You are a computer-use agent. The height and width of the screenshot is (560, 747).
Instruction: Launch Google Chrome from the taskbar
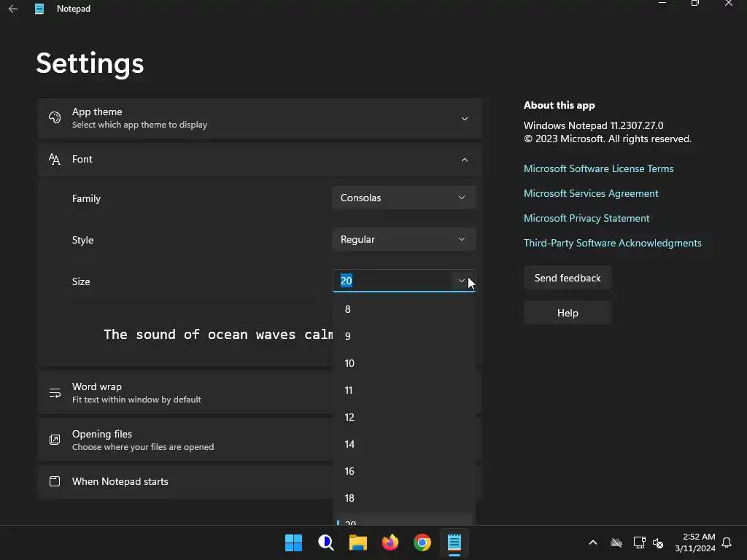click(x=422, y=542)
